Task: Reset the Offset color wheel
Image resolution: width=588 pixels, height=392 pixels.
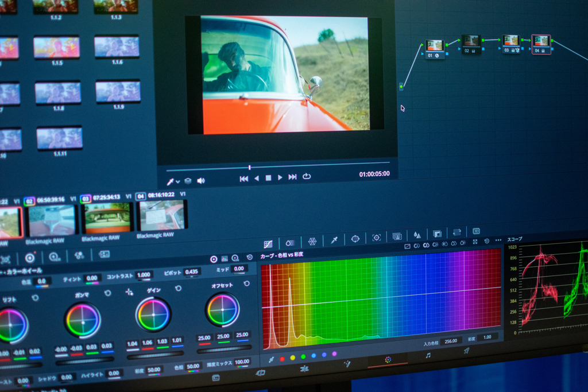Action: [x=247, y=284]
